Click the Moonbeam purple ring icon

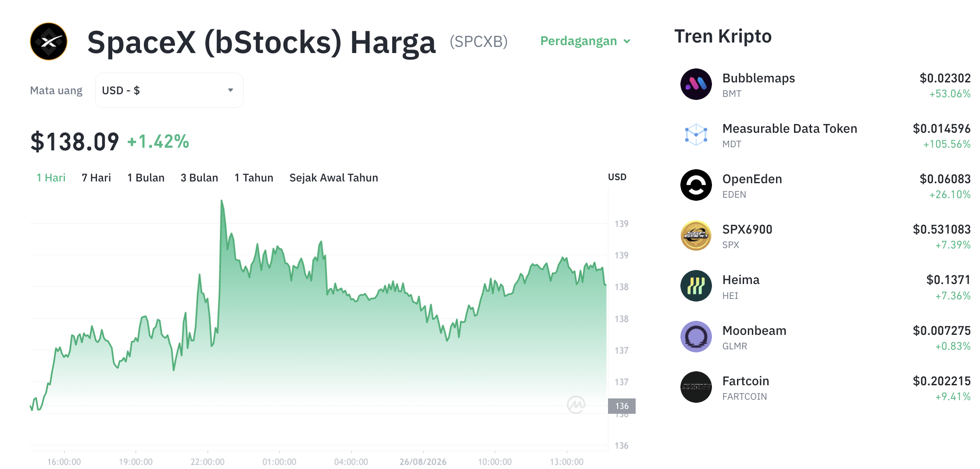696,337
